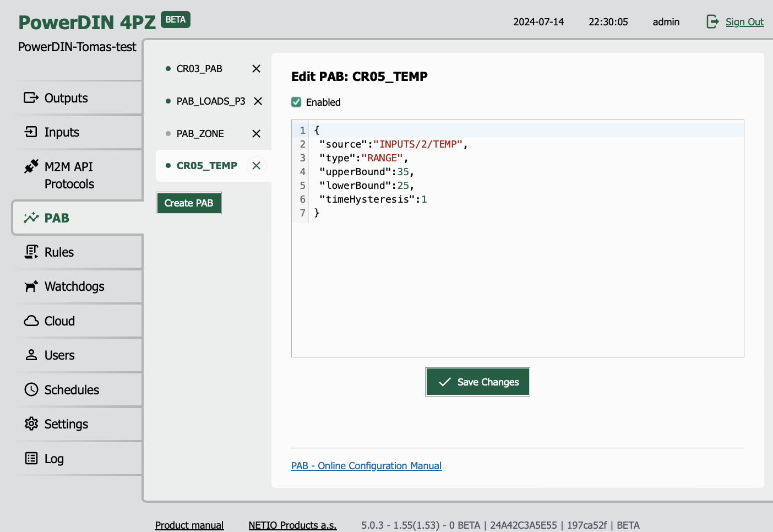
Task: Click the Cloud icon in sidebar
Action: tap(31, 321)
